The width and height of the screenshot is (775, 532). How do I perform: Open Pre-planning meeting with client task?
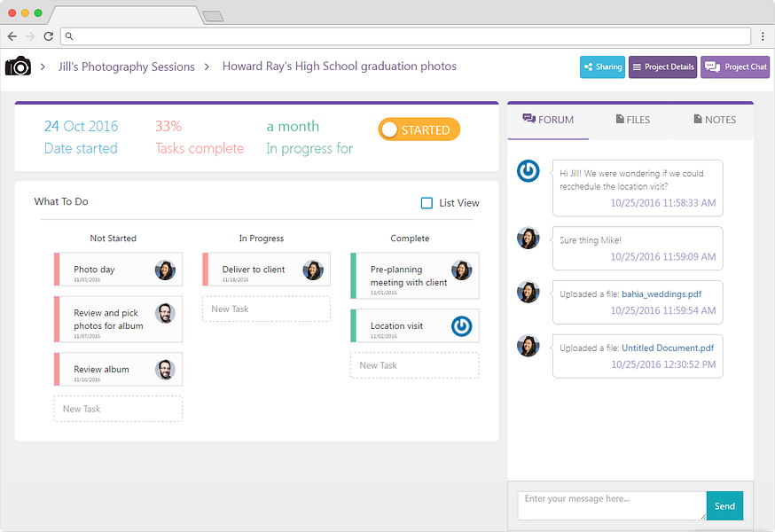pyautogui.click(x=415, y=276)
